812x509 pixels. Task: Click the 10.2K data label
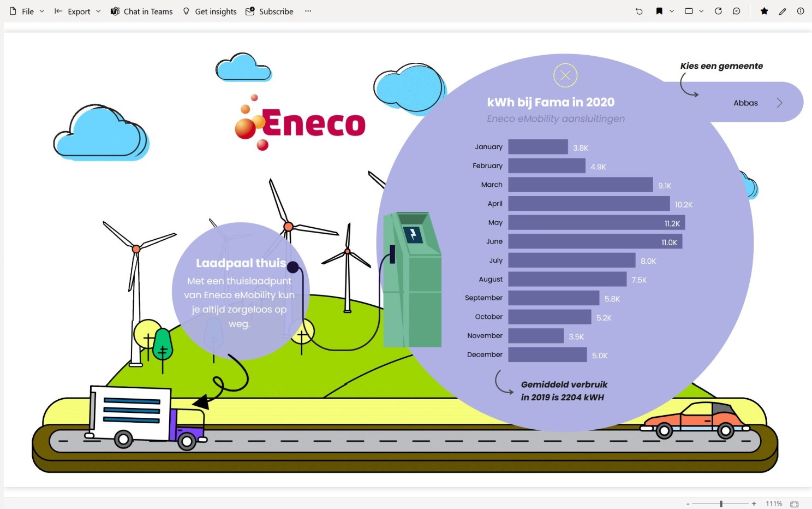[684, 205]
